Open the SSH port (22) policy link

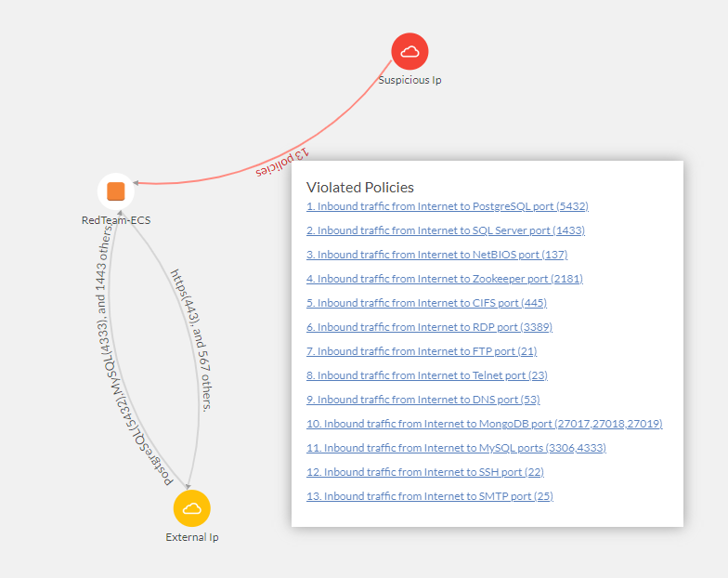(x=424, y=472)
